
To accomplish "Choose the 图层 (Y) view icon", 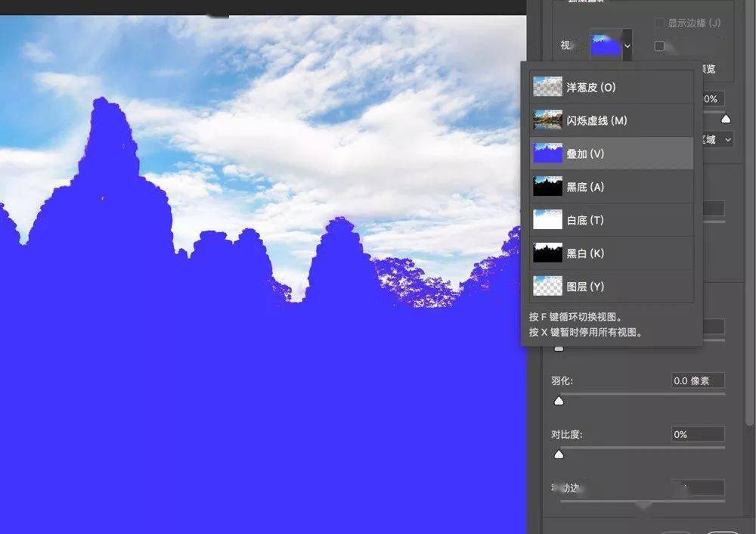I will pos(547,287).
